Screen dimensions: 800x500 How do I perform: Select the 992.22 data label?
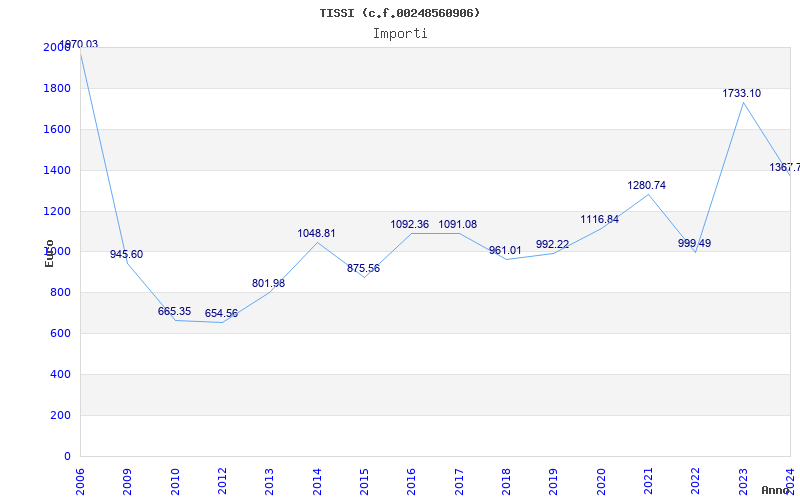click(x=552, y=244)
